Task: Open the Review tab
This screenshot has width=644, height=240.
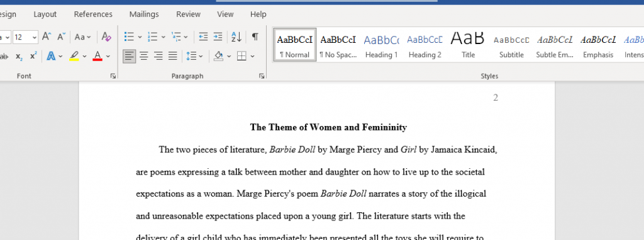Action: tap(188, 14)
